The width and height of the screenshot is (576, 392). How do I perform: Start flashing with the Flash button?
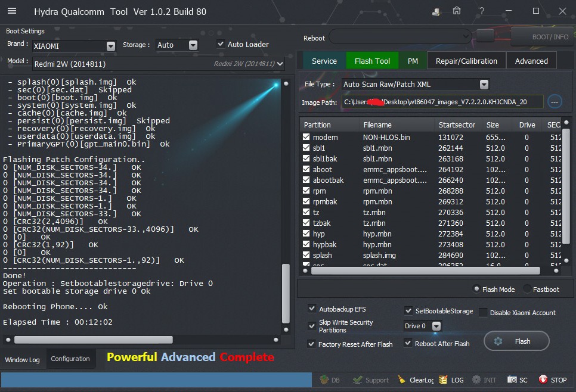pos(516,341)
